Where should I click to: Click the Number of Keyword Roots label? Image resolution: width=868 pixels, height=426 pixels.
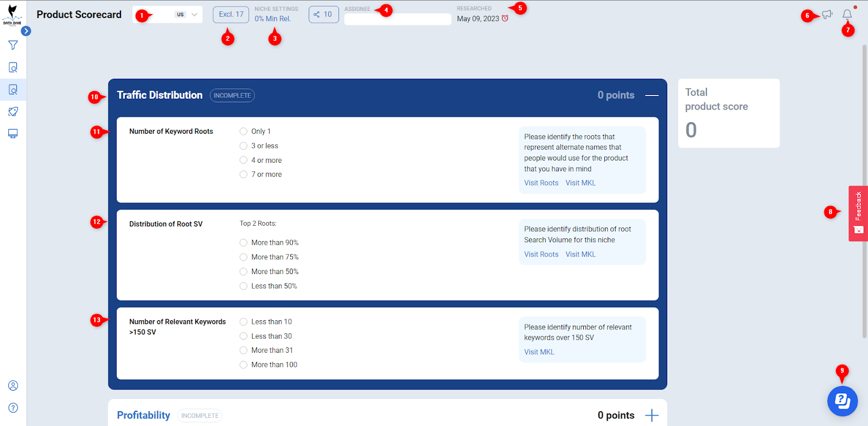171,131
